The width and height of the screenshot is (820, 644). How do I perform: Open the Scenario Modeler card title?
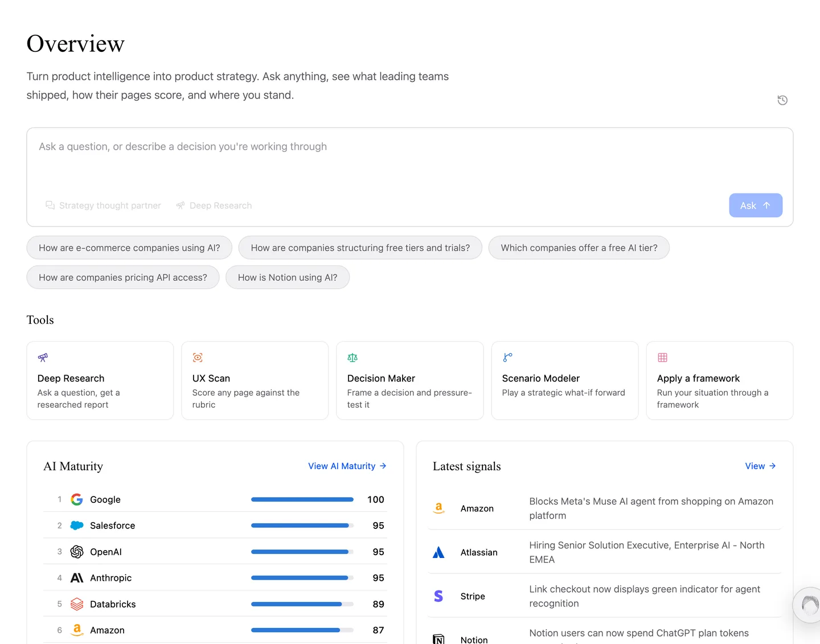pyautogui.click(x=541, y=378)
